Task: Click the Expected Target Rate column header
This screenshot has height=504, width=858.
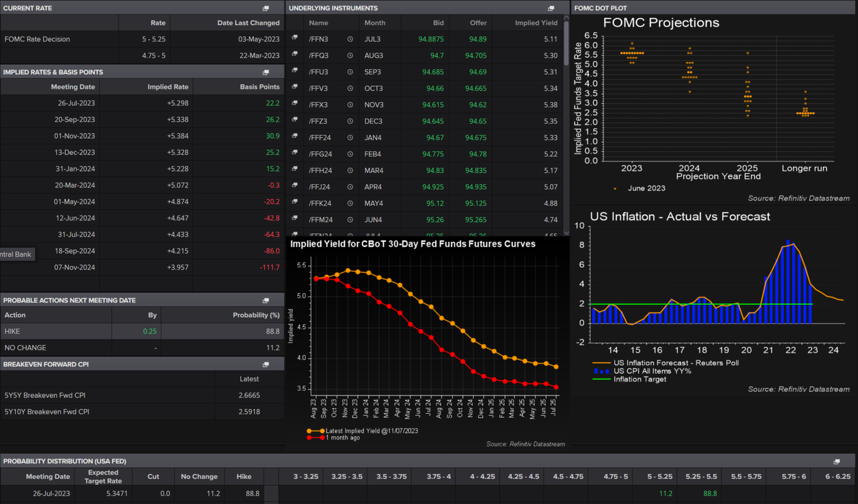Action: click(103, 476)
